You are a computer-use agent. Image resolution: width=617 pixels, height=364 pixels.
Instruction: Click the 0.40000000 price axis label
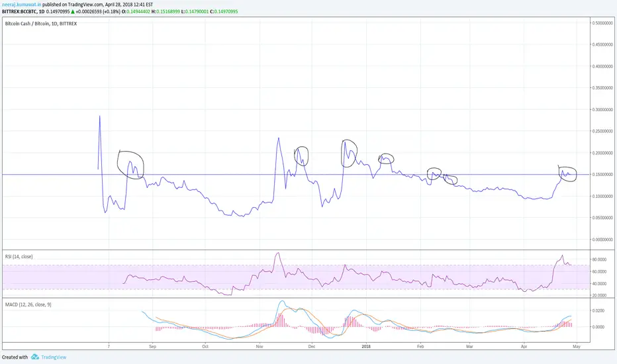click(x=603, y=66)
